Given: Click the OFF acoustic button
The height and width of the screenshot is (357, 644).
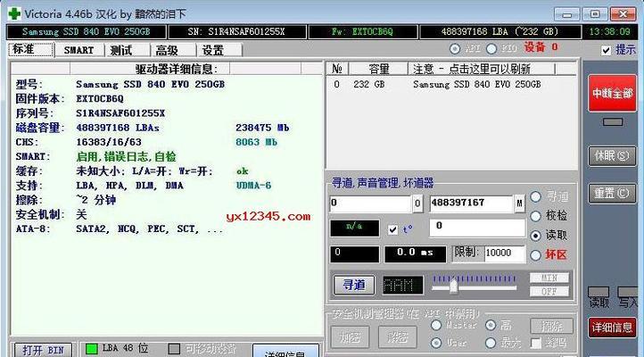Looking at the screenshot, I should coord(549,292).
